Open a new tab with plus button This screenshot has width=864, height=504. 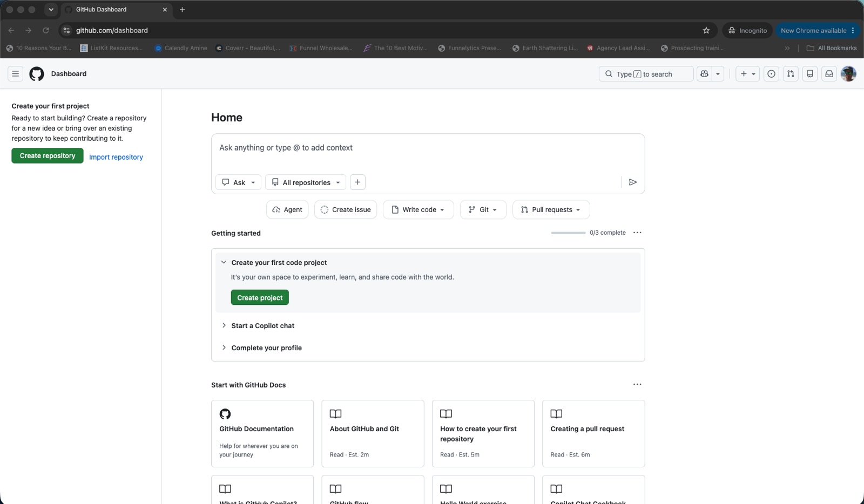(x=182, y=10)
